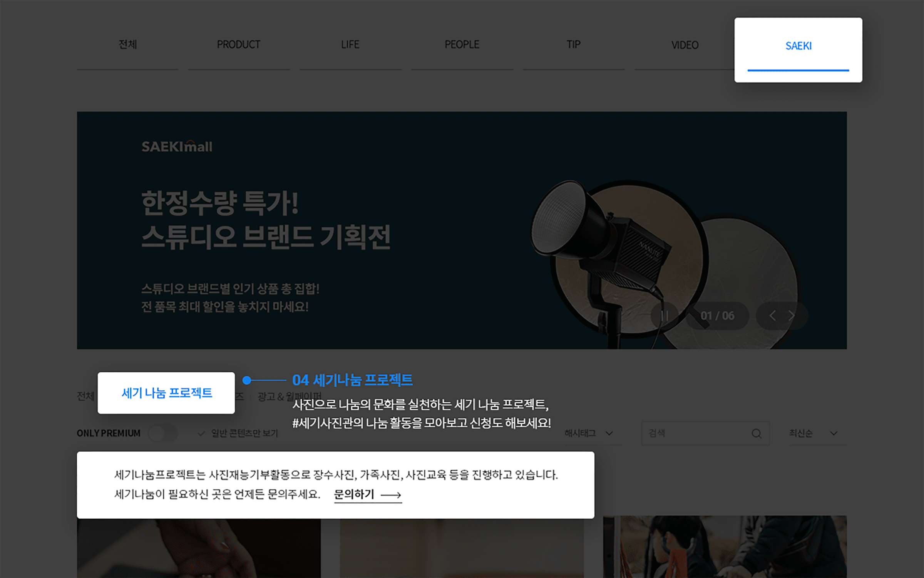Click the 문의하기 arrow icon

(x=391, y=495)
